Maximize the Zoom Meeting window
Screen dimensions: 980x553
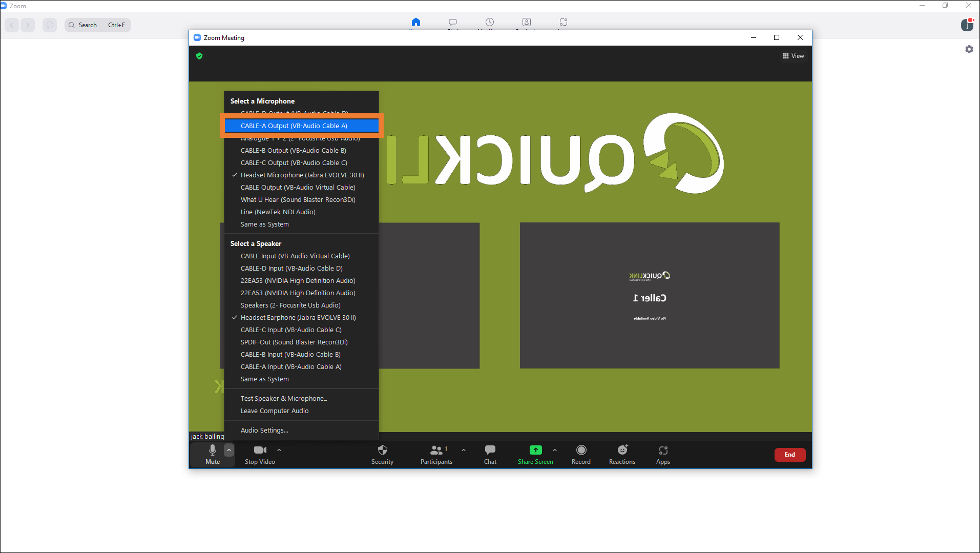click(777, 37)
